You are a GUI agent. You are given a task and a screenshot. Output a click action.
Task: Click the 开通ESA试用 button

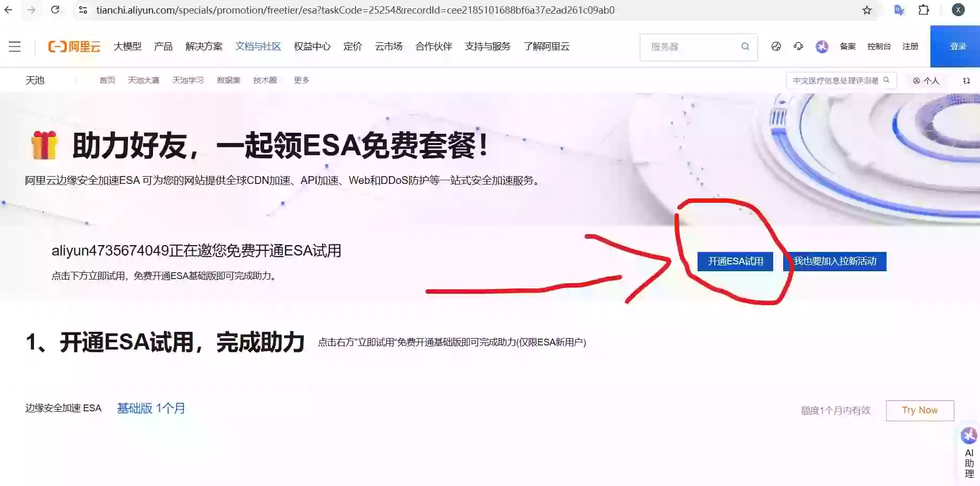pos(735,261)
